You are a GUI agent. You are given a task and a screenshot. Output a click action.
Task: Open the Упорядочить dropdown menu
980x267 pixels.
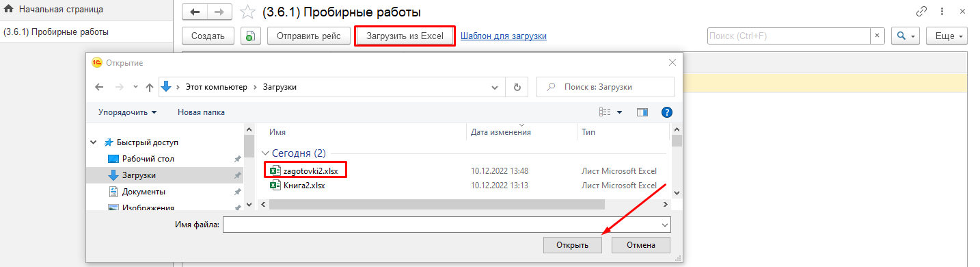click(127, 112)
